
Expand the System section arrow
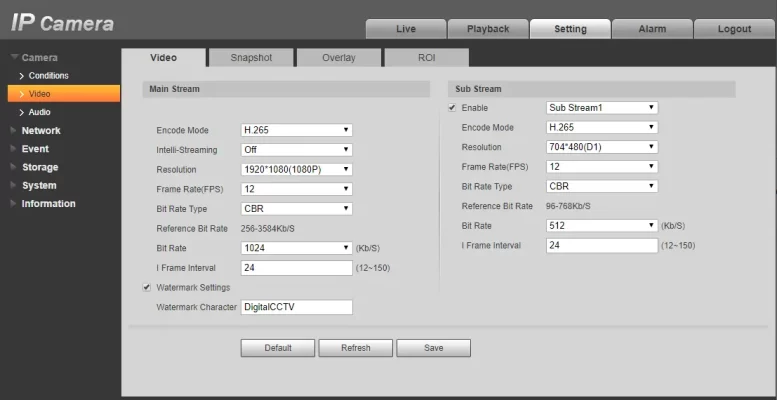[13, 186]
